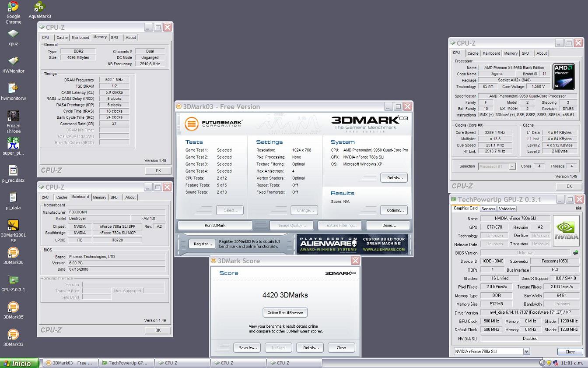588x368 pixels.
Task: Open the Google Chrome desktop icon
Action: (x=13, y=12)
